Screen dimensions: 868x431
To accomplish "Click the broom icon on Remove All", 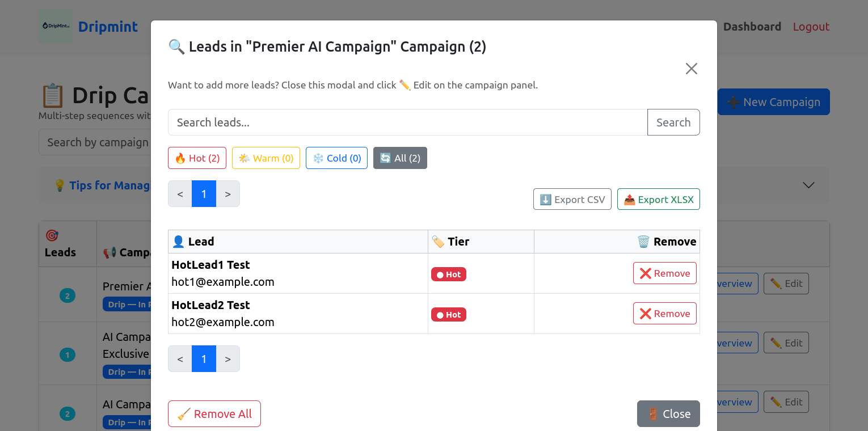I will [183, 413].
